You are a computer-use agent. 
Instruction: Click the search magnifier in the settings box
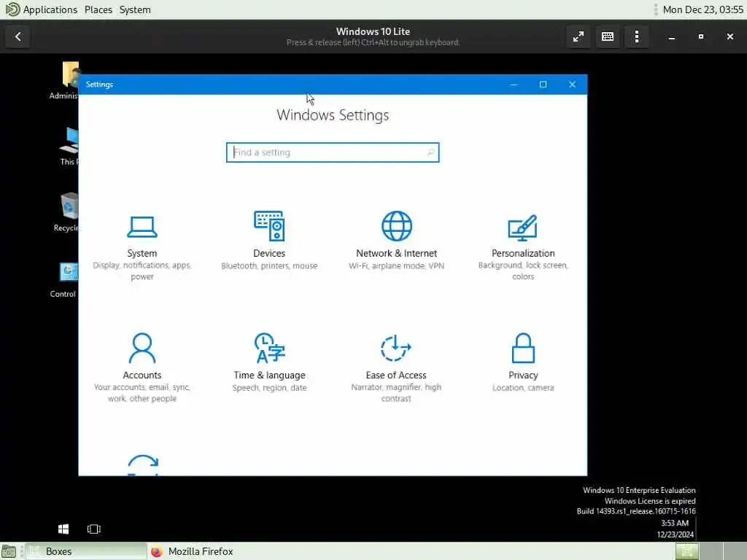point(430,152)
